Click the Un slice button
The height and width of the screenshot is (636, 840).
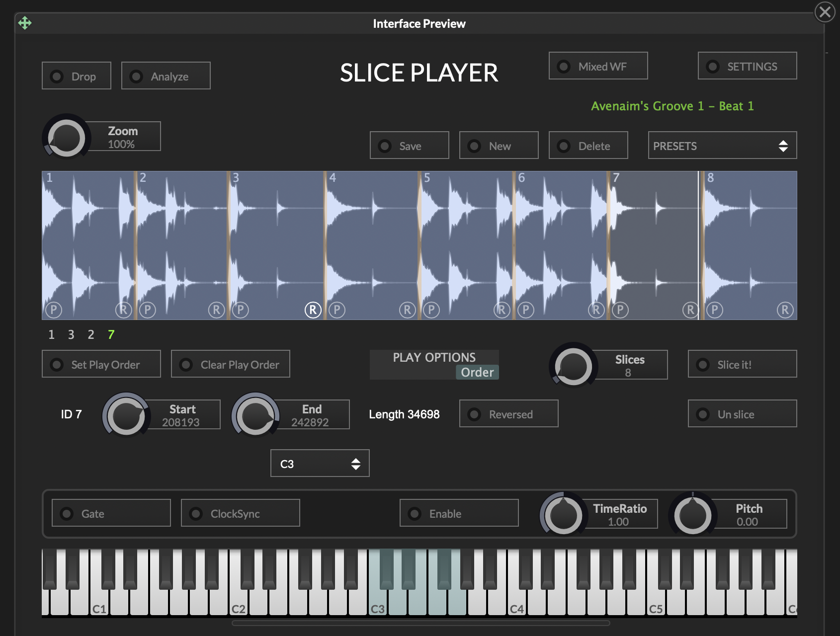[743, 413]
